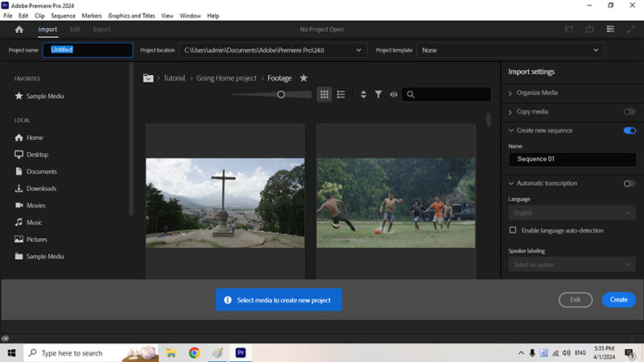This screenshot has width=644, height=362.
Task: Add Footage folder to favorites with star
Action: [x=303, y=78]
